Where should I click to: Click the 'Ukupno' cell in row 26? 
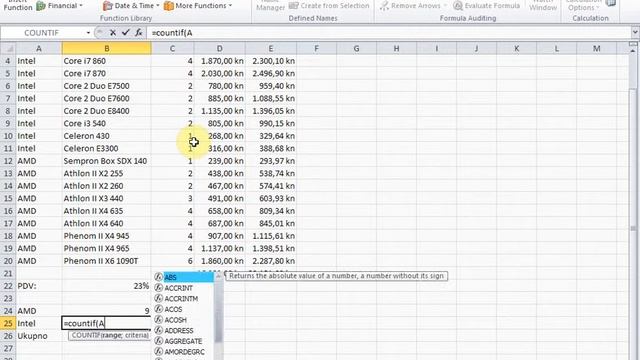[x=39, y=336]
